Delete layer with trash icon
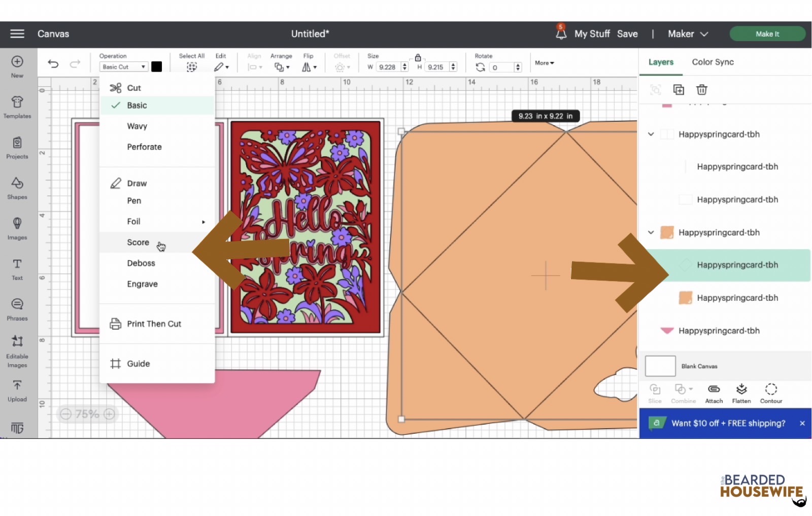 point(701,90)
